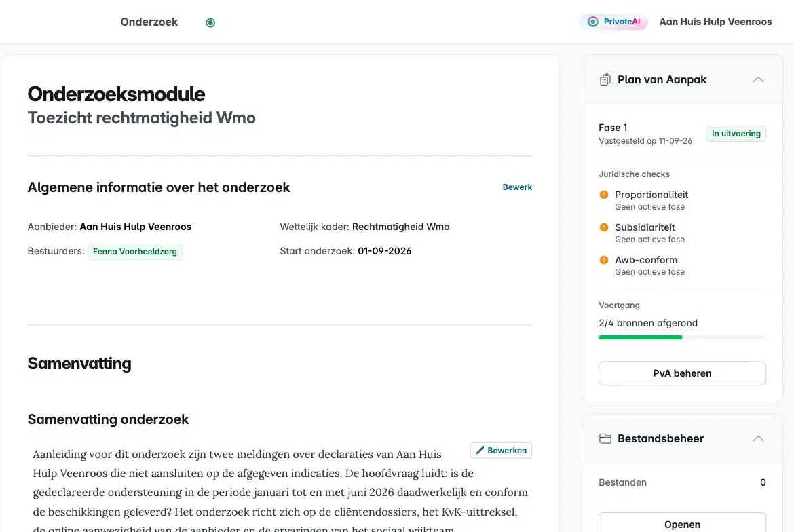The image size is (794, 532).
Task: Click the Awb-conform orange warning icon
Action: pyautogui.click(x=603, y=260)
